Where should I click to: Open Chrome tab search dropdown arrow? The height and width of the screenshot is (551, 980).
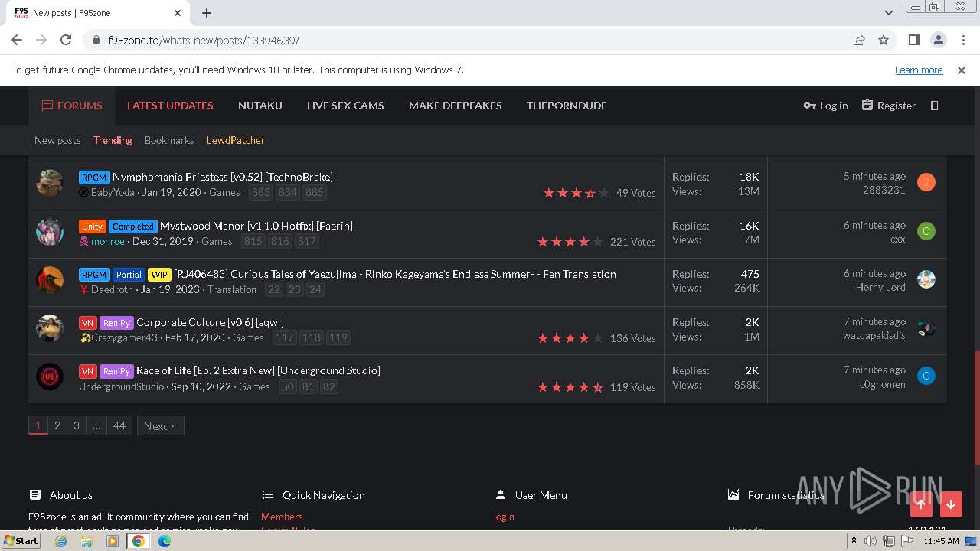tap(889, 13)
